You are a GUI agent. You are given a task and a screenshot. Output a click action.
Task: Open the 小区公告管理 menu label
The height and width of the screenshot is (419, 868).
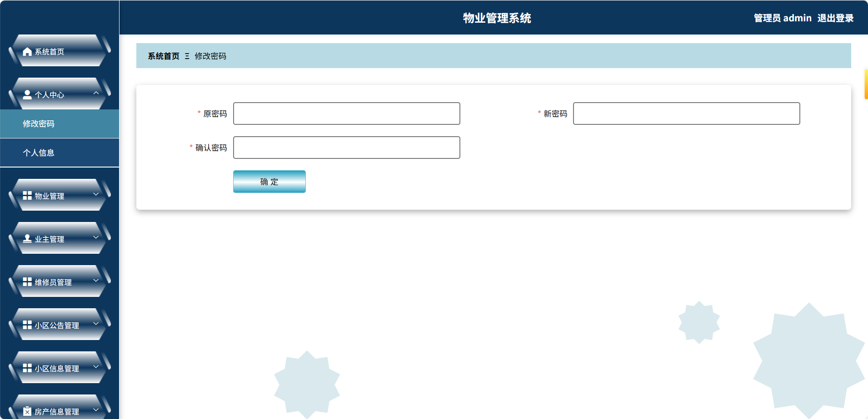click(57, 325)
